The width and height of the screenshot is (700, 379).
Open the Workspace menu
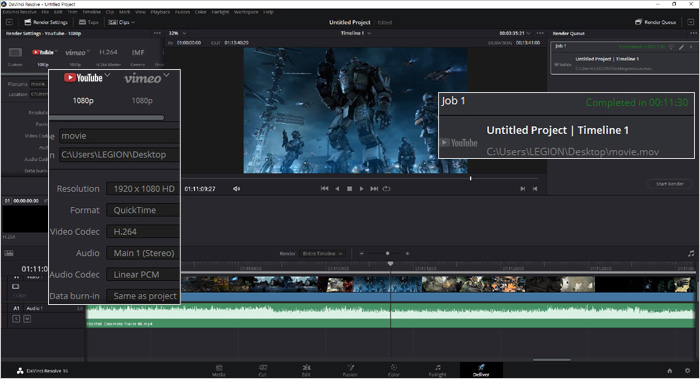coord(246,12)
